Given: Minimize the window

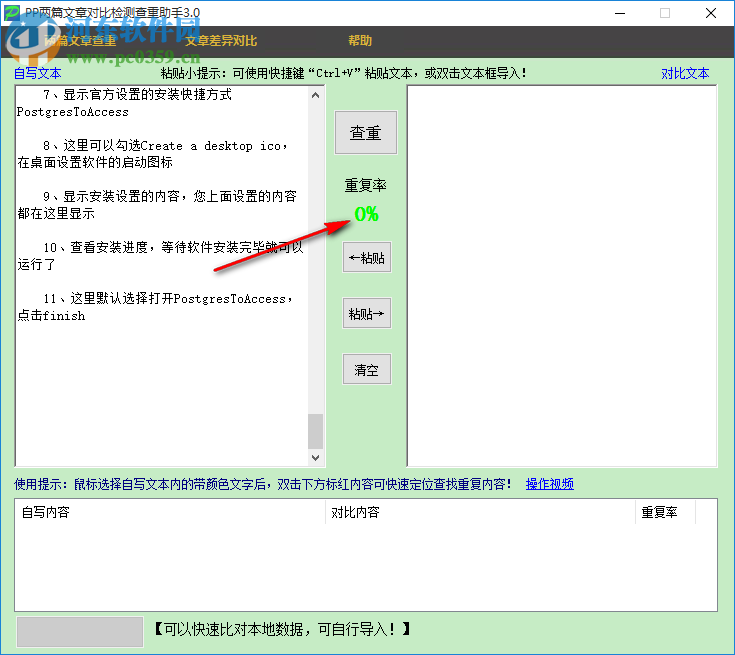Looking at the screenshot, I should click(620, 13).
